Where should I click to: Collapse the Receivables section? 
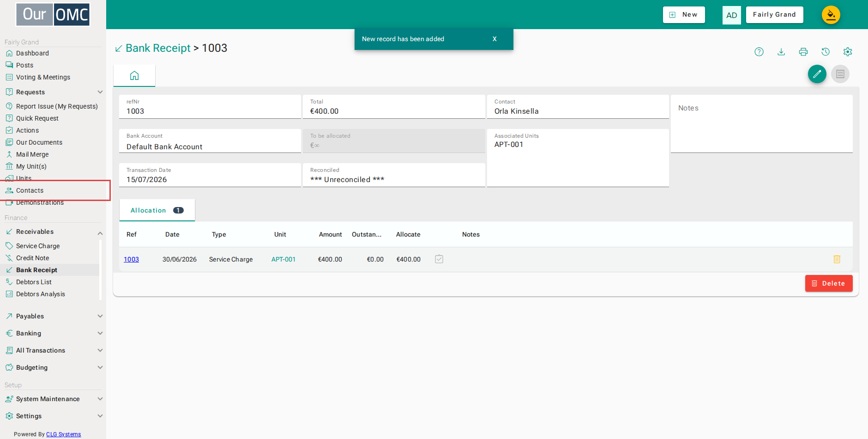point(100,233)
